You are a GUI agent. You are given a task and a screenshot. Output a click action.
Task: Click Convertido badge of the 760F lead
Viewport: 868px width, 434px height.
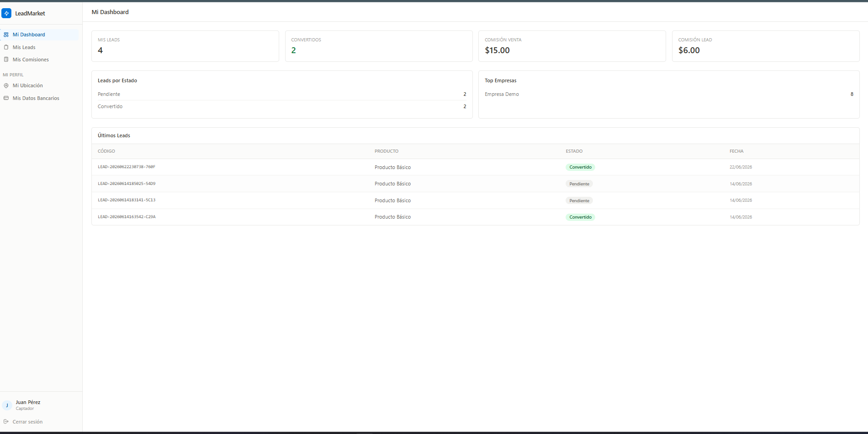[580, 167]
